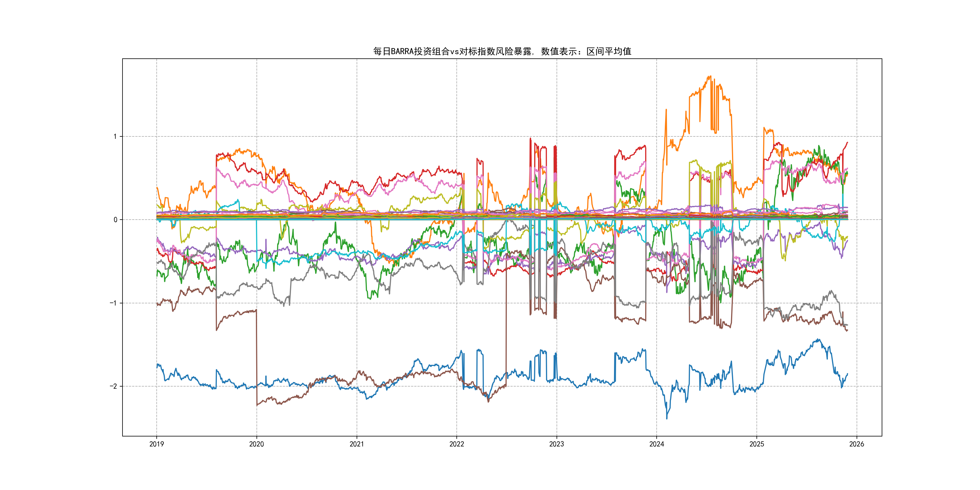The image size is (980, 490).
Task: Click the y-axis tick label −2
Action: (x=113, y=387)
